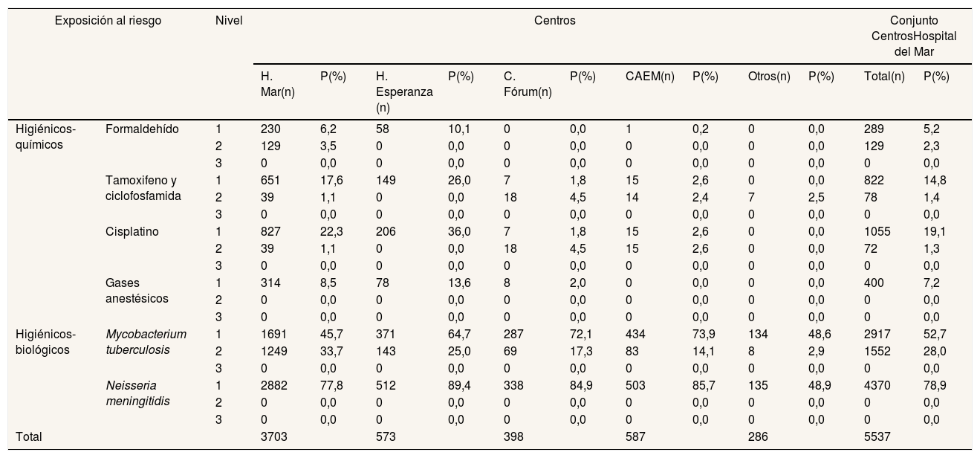Click the 'Centros' group header
980x458 pixels.
555,21
